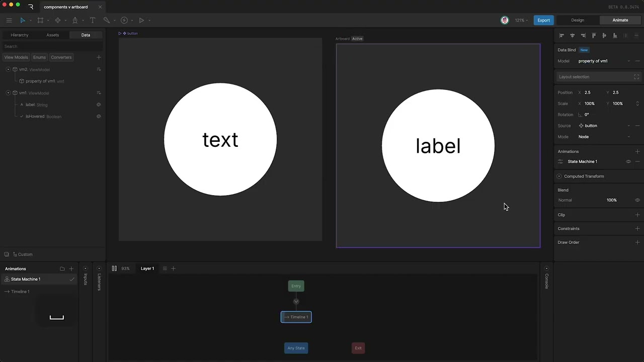
Task: Switch to the Hierarchy tab
Action: click(20, 35)
